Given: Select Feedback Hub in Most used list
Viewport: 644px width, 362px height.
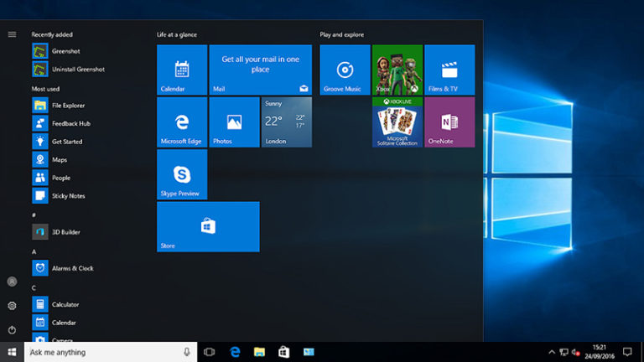Looking at the screenshot, I should point(70,123).
